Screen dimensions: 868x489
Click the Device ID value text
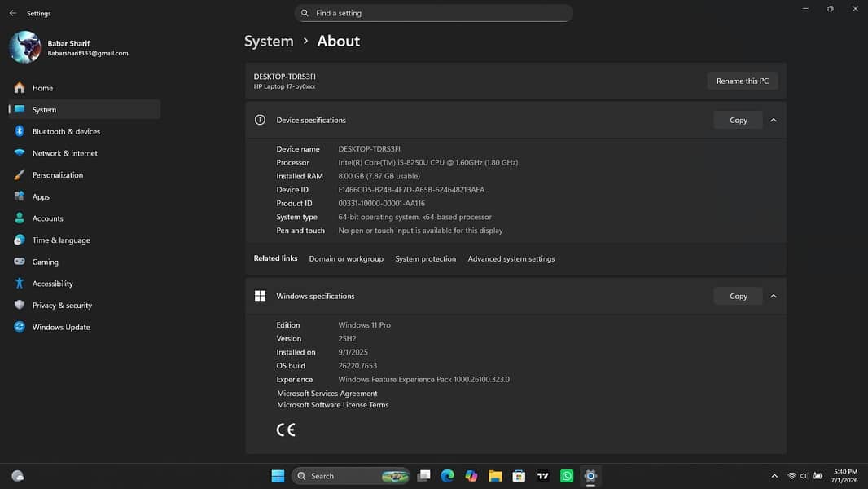point(411,189)
